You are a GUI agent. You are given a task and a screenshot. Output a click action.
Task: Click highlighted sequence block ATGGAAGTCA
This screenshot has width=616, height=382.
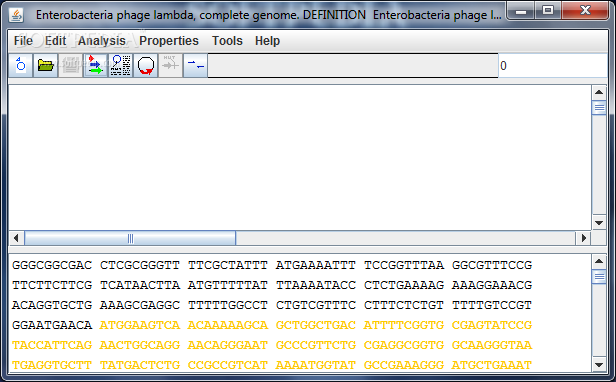(140, 325)
